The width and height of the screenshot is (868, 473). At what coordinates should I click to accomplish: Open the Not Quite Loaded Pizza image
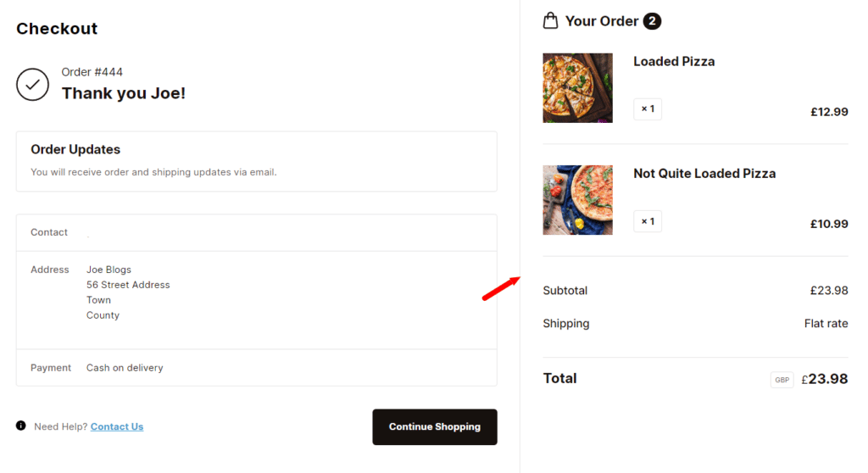click(x=577, y=200)
